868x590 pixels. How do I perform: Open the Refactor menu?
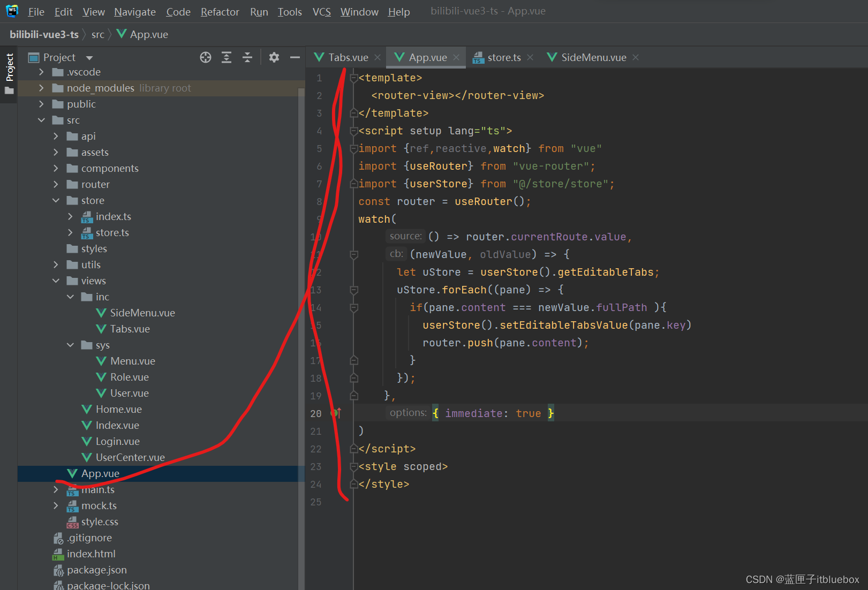click(220, 12)
